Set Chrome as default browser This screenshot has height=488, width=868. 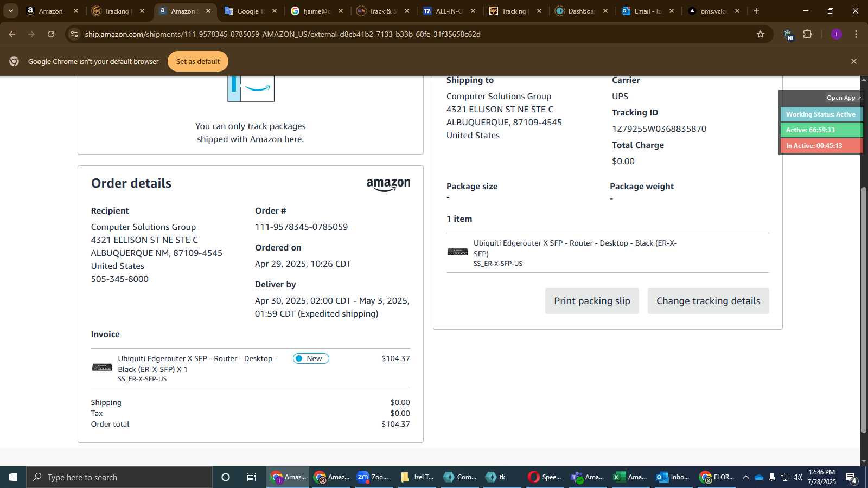click(x=198, y=61)
